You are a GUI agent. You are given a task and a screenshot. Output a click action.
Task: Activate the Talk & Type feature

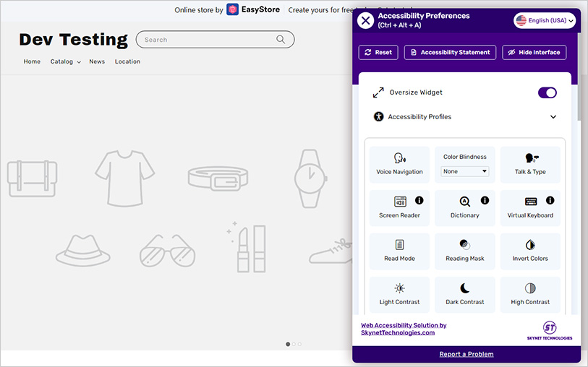click(x=530, y=165)
